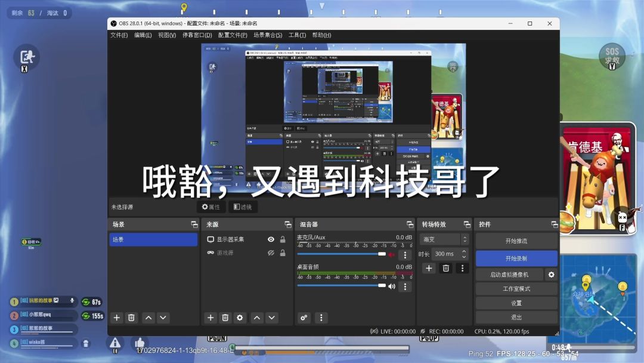Delete scene with trash icon in 场景 panel

pos(131,318)
